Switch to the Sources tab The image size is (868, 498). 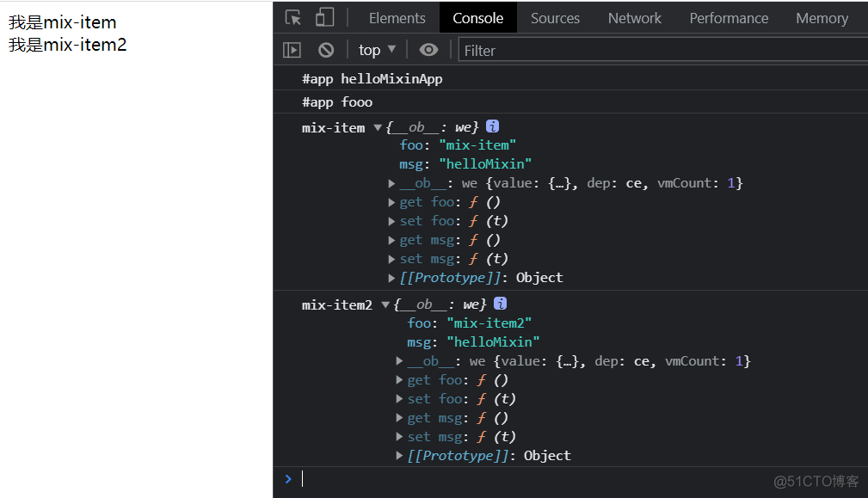tap(555, 18)
